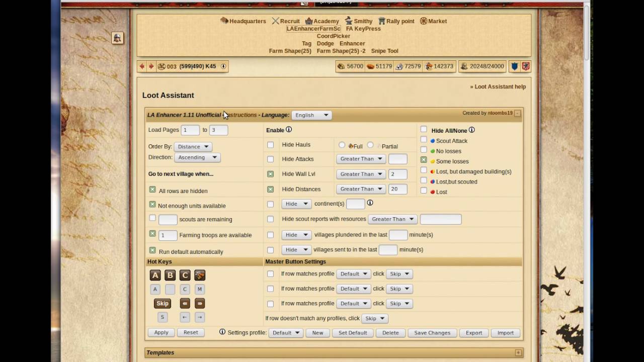This screenshot has height=362, width=644.
Task: Click the farm population icon showing 20248/24000
Action: [464, 66]
